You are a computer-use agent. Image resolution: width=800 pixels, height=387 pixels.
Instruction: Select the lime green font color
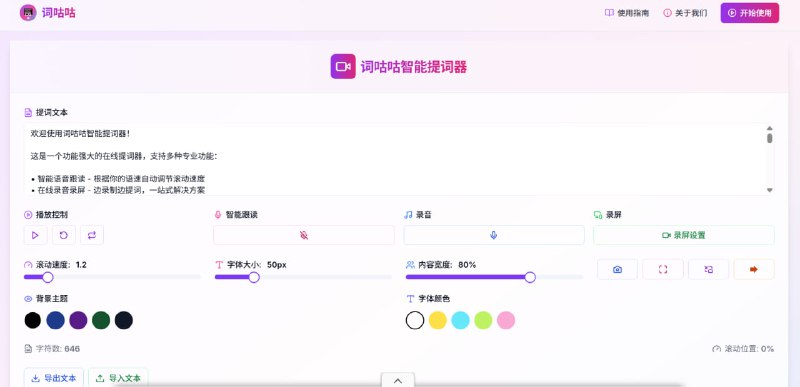tap(483, 320)
